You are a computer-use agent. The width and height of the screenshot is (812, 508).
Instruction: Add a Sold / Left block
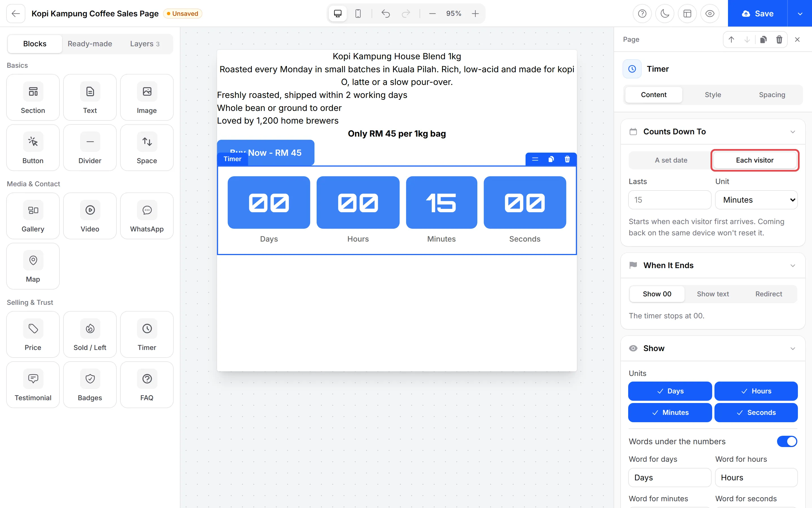[90, 335]
